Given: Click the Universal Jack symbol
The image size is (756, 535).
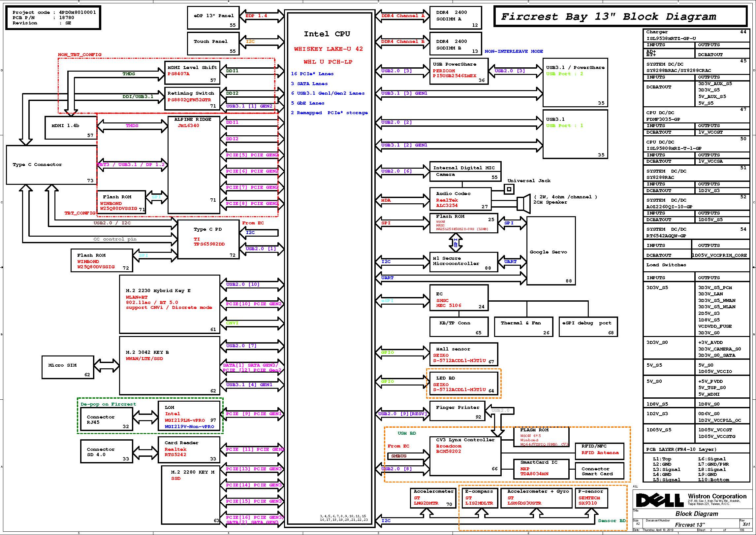Looking at the screenshot, I should tap(509, 189).
